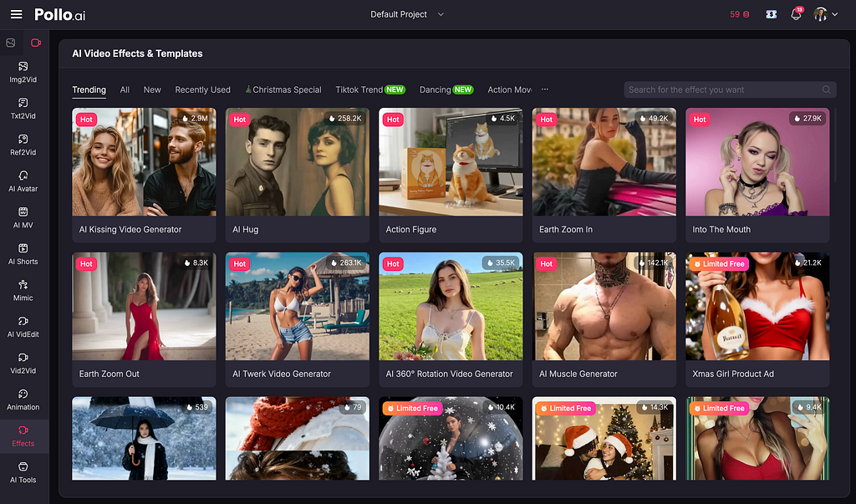Viewport: 856px width, 504px height.
Task: Switch to video mode icon in sidebar
Action: pos(35,43)
